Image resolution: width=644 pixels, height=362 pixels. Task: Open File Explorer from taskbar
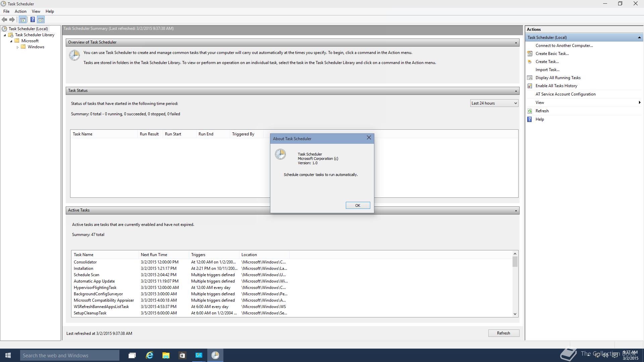tap(166, 355)
